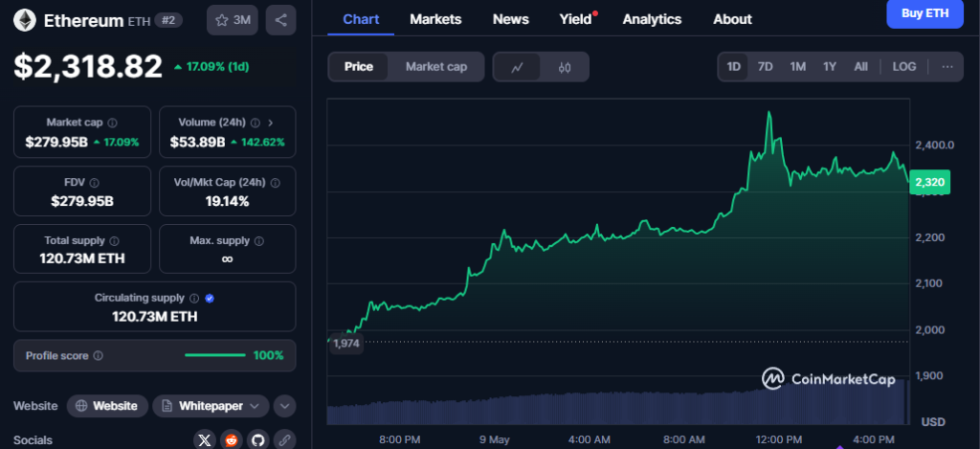The image size is (980, 449).
Task: Click the volume bars below chart
Action: [x=617, y=407]
